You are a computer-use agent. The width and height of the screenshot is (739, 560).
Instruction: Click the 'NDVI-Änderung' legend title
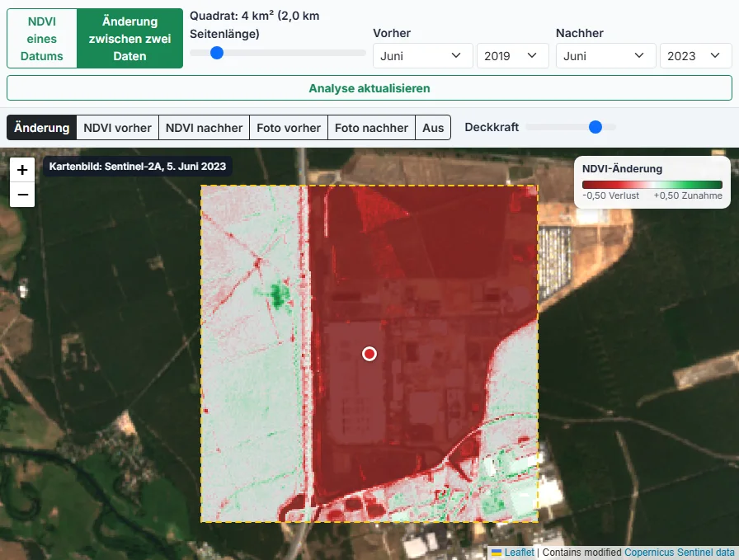pyautogui.click(x=622, y=169)
